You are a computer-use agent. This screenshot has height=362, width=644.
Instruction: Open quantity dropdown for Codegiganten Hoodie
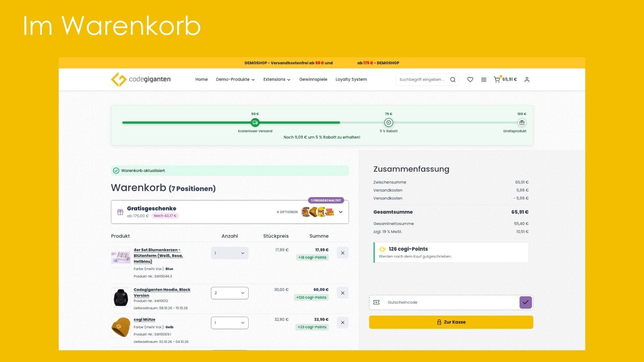(230, 293)
